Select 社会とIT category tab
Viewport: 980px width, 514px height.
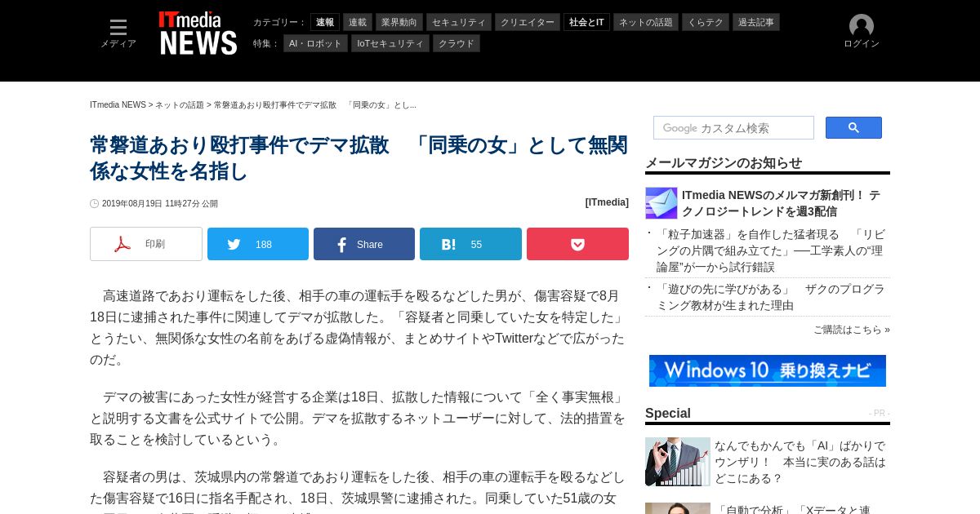click(586, 22)
